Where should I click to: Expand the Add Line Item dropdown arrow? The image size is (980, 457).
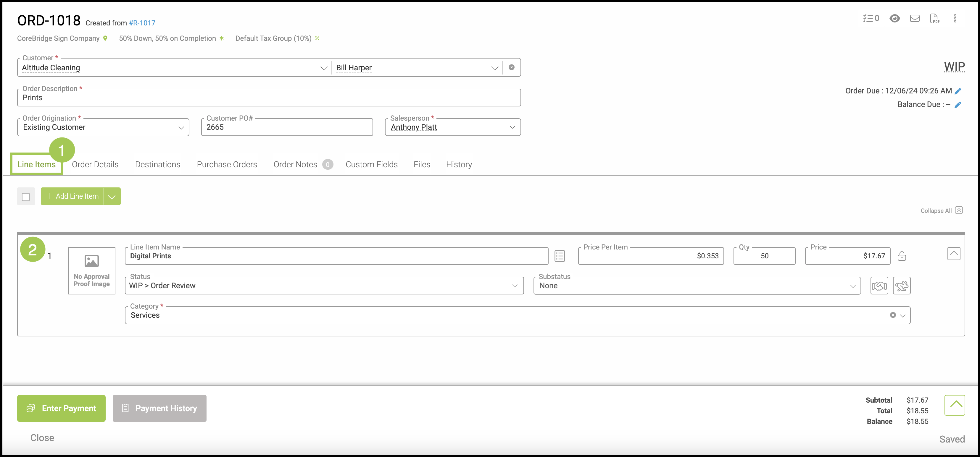[x=112, y=197]
